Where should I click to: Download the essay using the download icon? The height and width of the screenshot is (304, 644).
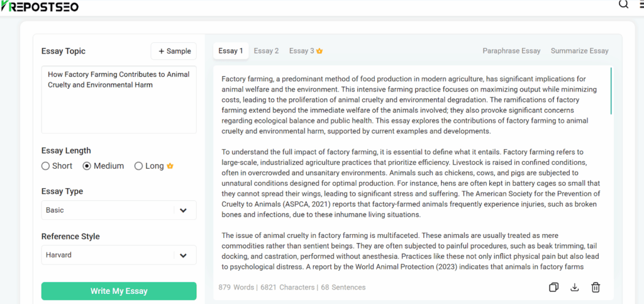click(x=575, y=287)
